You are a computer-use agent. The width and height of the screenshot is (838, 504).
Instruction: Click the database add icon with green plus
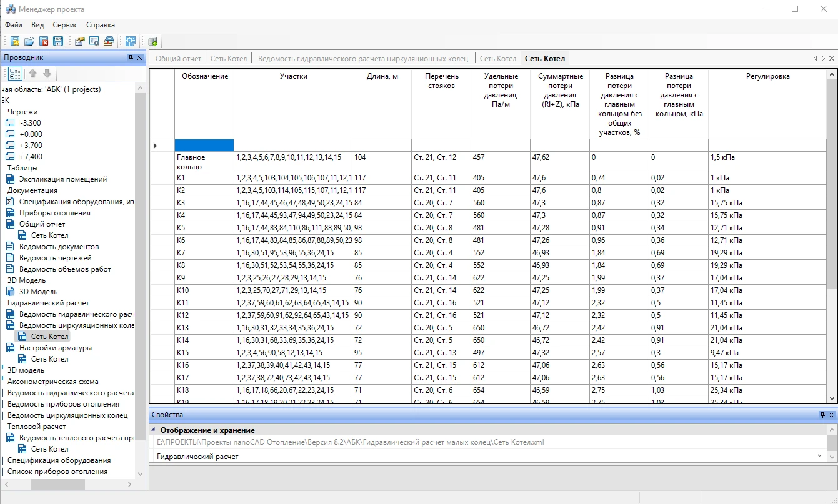(x=153, y=41)
